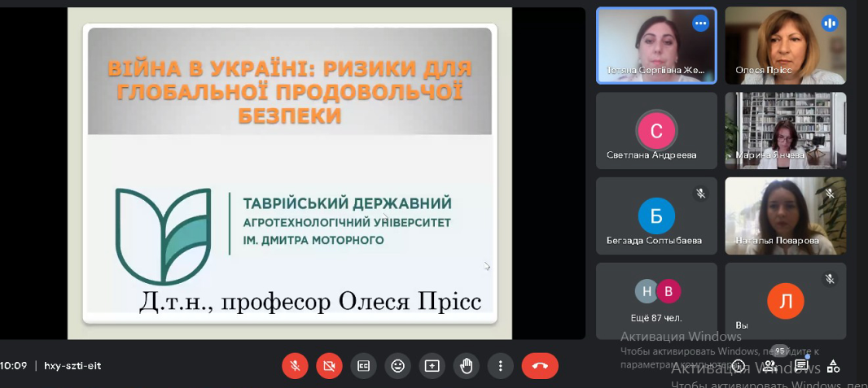Open meeting details info icon
868x388 pixels.
[x=738, y=366]
